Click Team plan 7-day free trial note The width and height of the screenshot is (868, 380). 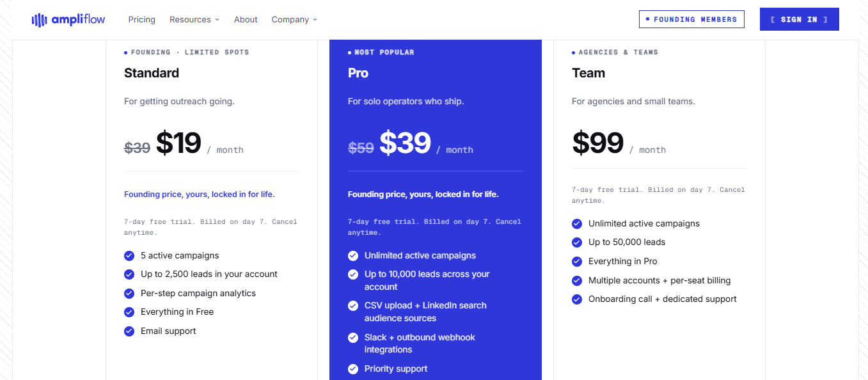(x=658, y=195)
